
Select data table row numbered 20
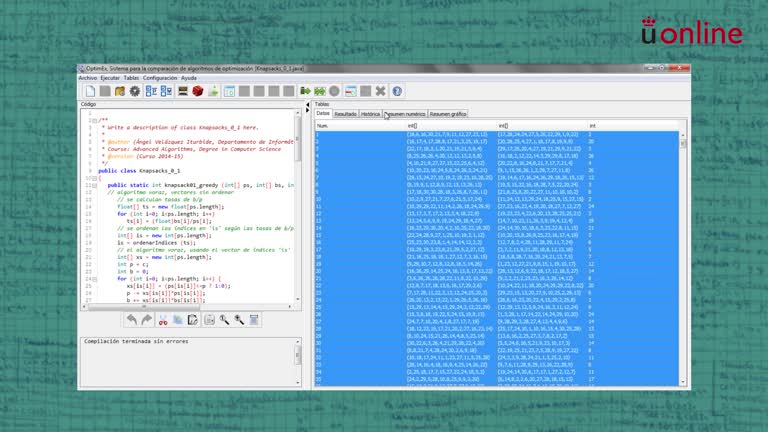click(x=497, y=271)
